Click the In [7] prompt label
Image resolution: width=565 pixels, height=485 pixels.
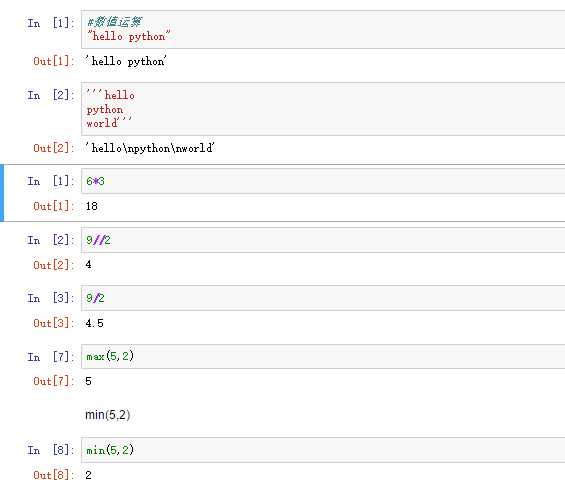pyautogui.click(x=50, y=357)
